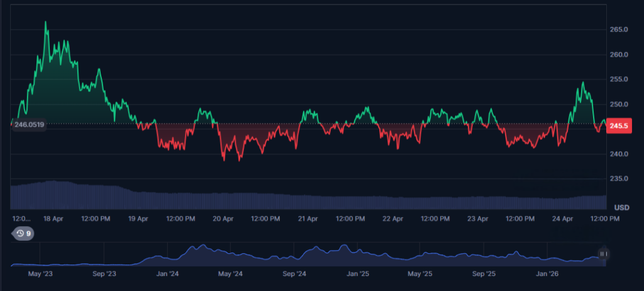Click the history events badge showing 9
This screenshot has height=291, width=644.
pos(24,233)
